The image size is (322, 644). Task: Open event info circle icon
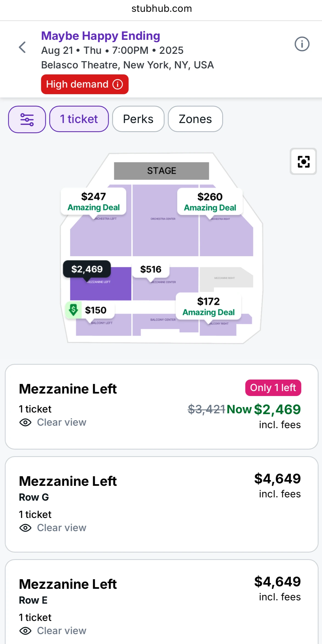pyautogui.click(x=302, y=44)
